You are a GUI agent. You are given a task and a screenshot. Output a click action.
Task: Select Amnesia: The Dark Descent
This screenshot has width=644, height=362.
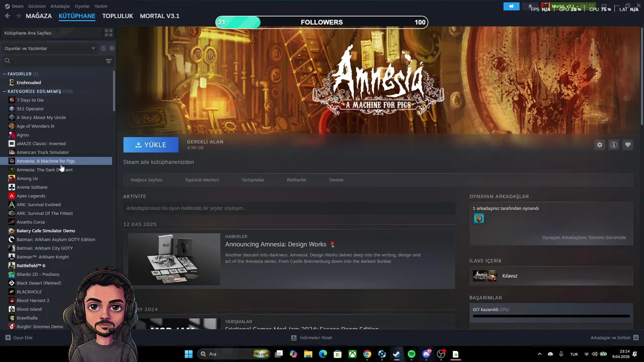point(44,170)
